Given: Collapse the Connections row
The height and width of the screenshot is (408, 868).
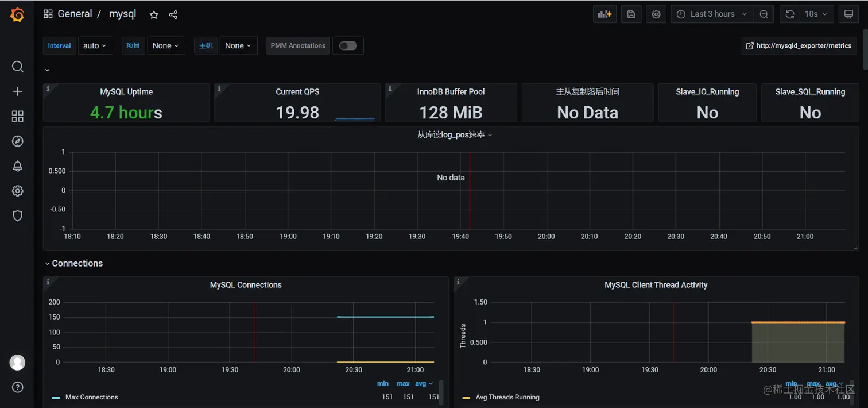Looking at the screenshot, I should coord(73,263).
